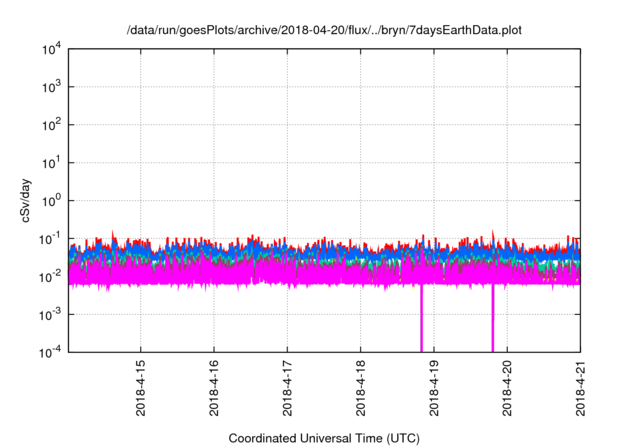The height and width of the screenshot is (448, 640).
Task: Click the 10^-3 y-axis tick label
Action: pos(50,315)
